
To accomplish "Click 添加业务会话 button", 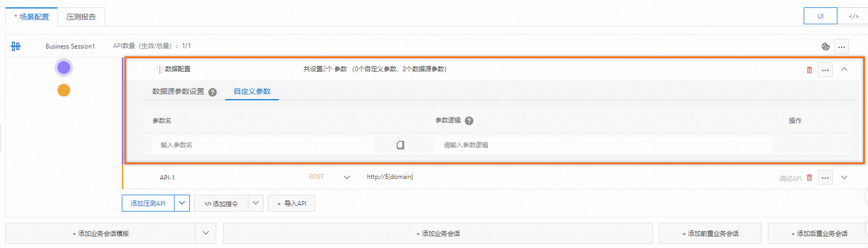I will coord(438,233).
